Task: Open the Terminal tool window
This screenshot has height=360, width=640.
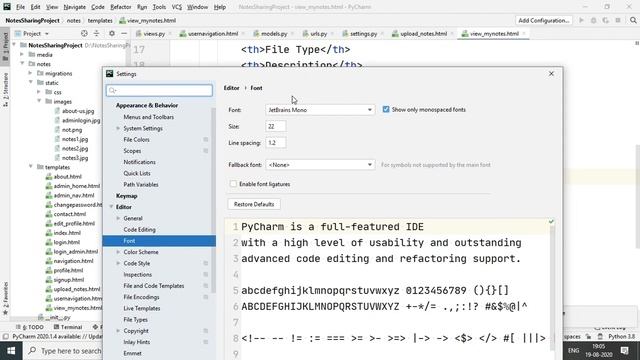Action: coord(68,327)
